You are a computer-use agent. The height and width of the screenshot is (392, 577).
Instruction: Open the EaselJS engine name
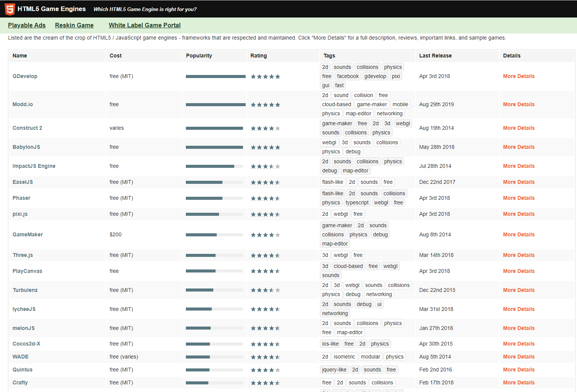23,182
